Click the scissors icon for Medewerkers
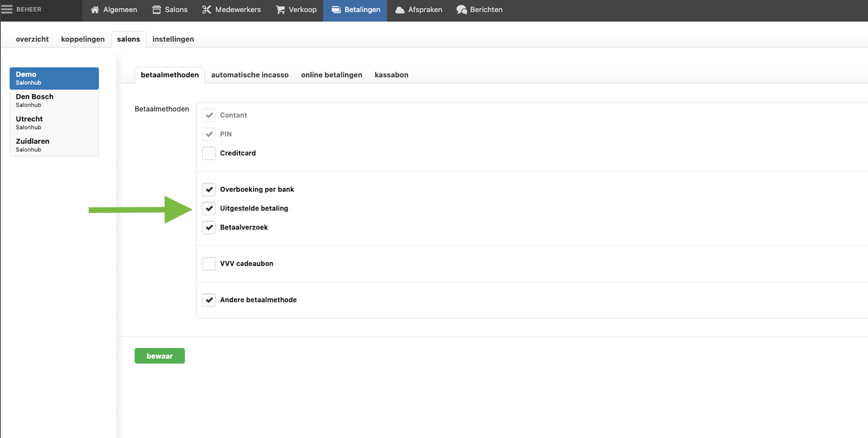Screen dimensions: 868x438 click(206, 10)
